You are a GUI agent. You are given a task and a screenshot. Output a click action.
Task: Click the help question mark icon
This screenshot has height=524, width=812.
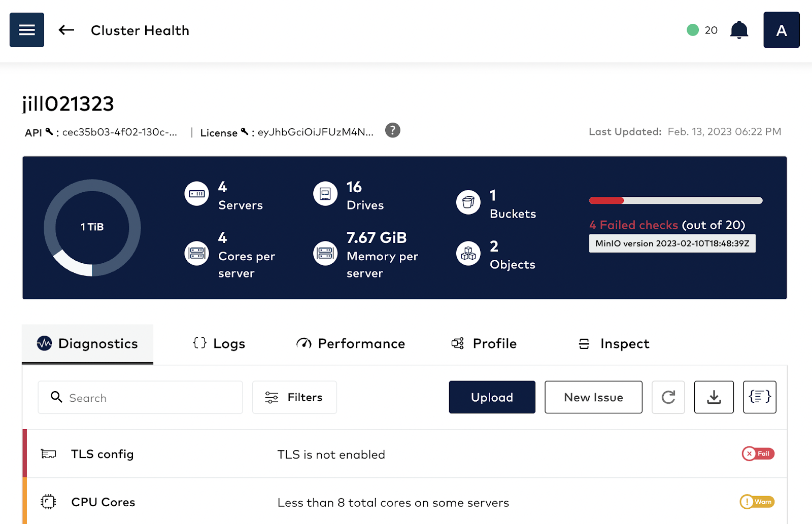[x=392, y=131]
